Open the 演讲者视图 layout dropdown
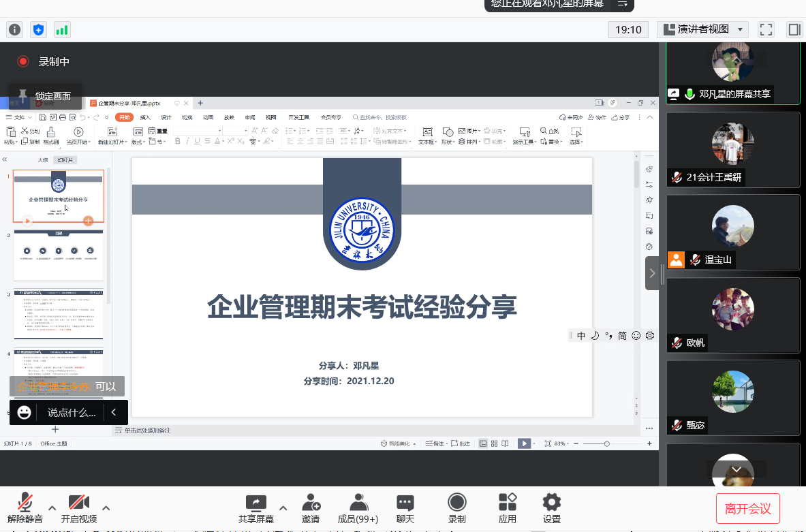Viewport: 806px width, 532px height. pyautogui.click(x=702, y=30)
